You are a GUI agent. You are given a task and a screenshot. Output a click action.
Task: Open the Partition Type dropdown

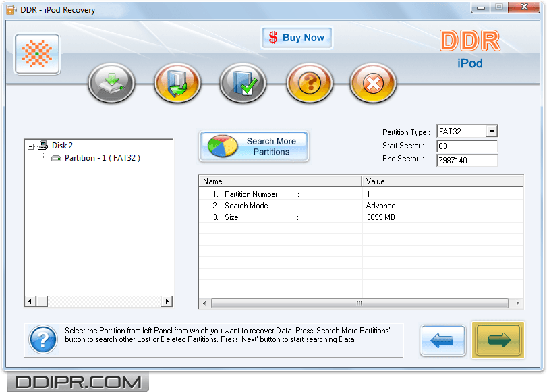pyautogui.click(x=492, y=132)
